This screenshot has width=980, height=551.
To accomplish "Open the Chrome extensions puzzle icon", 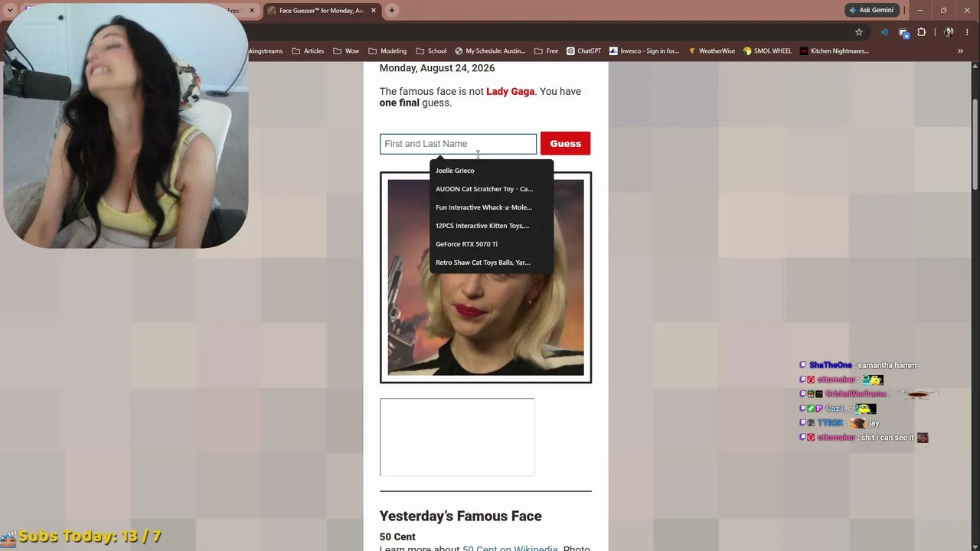I will pyautogui.click(x=922, y=32).
